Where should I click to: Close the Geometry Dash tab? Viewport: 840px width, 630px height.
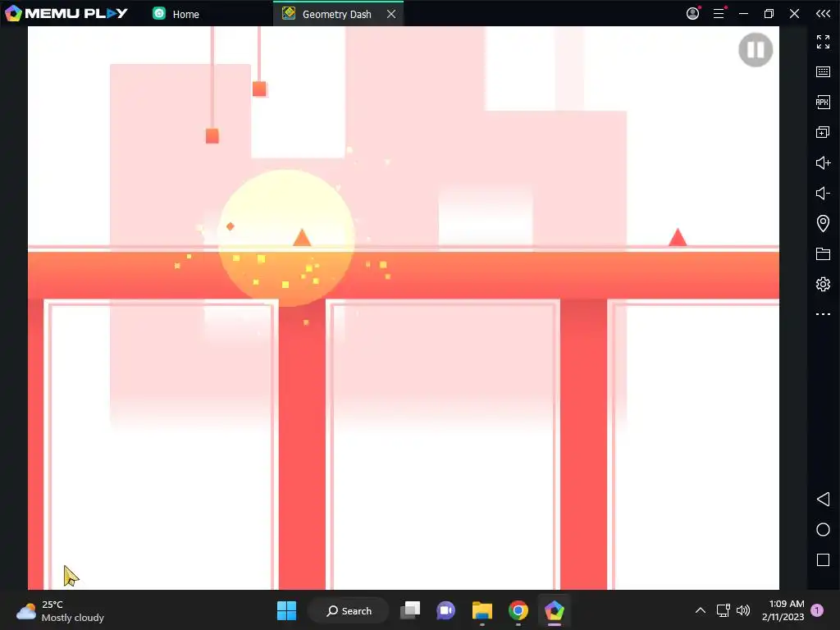pyautogui.click(x=391, y=14)
